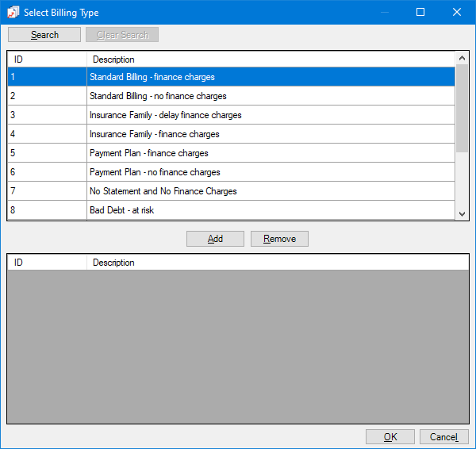This screenshot has width=476, height=449.
Task: Click the Remove button
Action: tap(279, 239)
